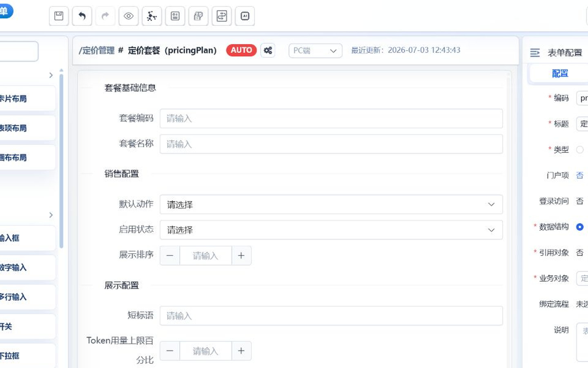This screenshot has height=368, width=588.
Task: Click the 短标语 input field
Action: click(x=331, y=316)
